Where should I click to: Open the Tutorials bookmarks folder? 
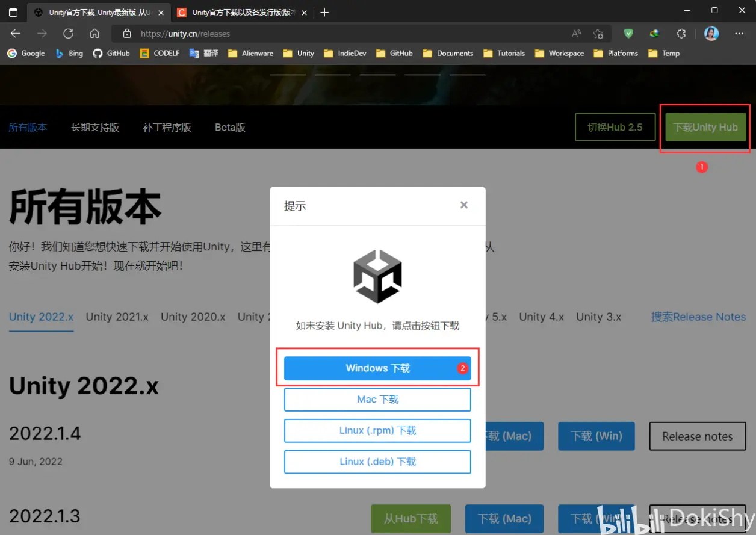(x=504, y=53)
